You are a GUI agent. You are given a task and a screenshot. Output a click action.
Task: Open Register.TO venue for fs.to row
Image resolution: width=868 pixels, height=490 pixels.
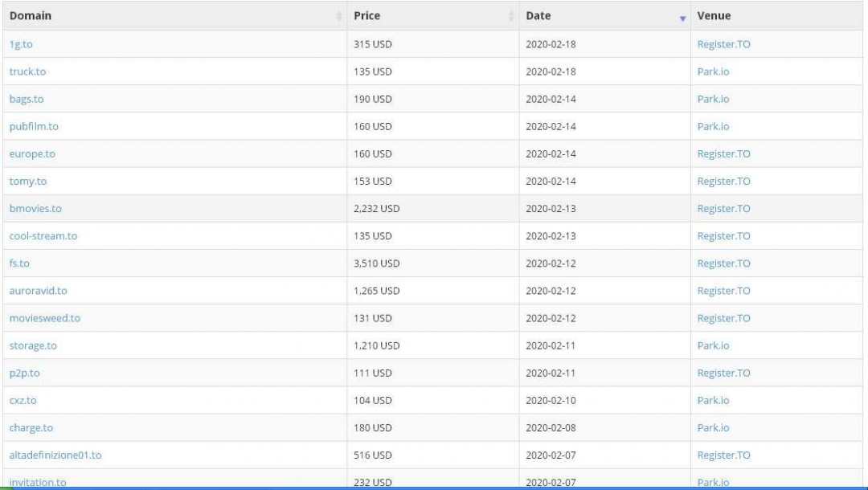pyautogui.click(x=723, y=263)
